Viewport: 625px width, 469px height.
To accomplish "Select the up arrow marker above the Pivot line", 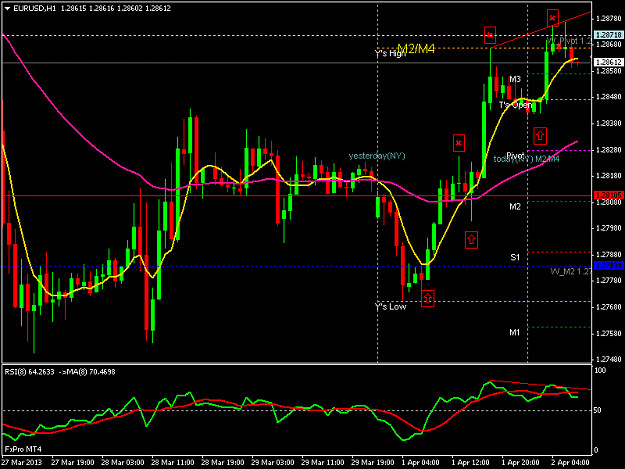I will tap(540, 136).
